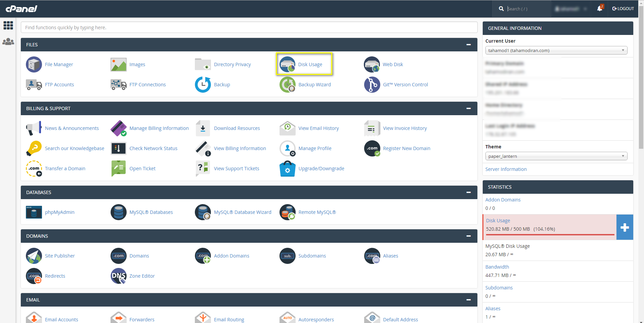Focus the Find functions quickly input
This screenshot has width=644, height=323.
pyautogui.click(x=249, y=28)
